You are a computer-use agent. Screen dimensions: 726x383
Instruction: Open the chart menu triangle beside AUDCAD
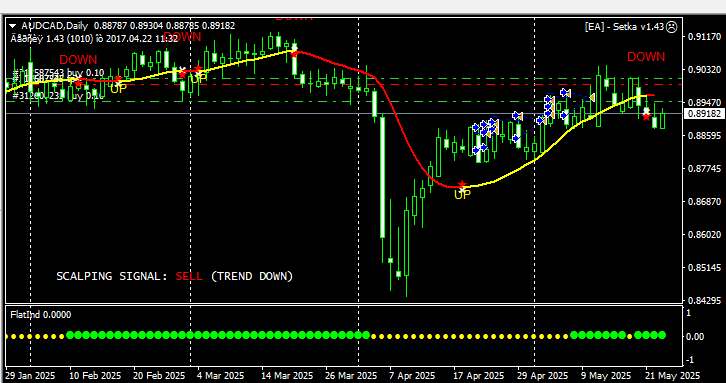(13, 25)
